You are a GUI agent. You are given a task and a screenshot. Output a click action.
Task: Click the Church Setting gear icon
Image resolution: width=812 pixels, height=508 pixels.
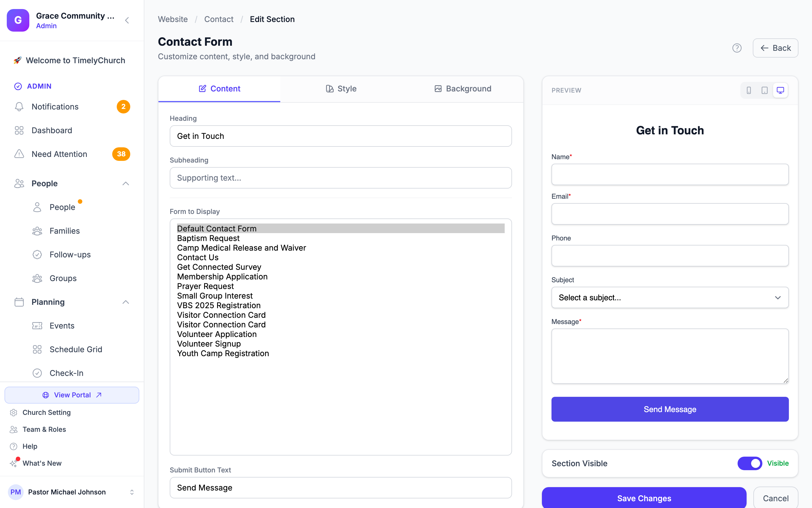(x=14, y=412)
